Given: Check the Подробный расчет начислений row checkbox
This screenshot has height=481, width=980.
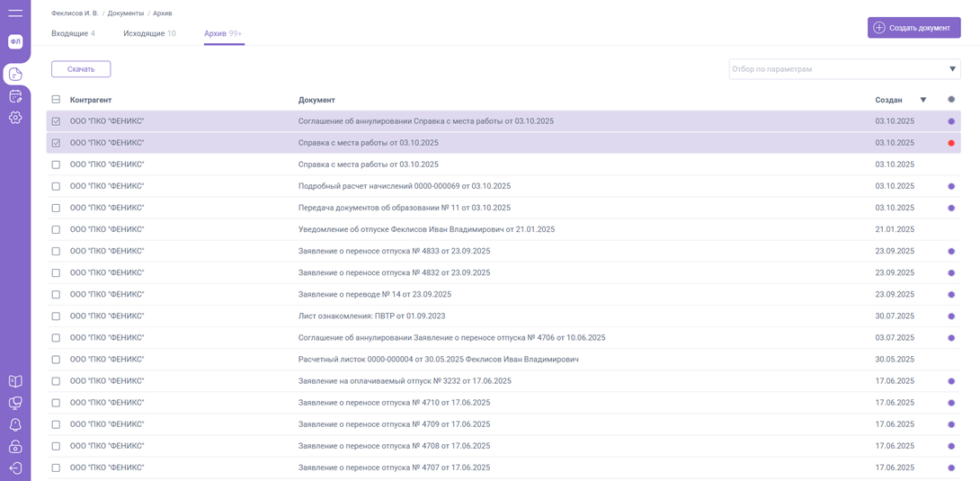Looking at the screenshot, I should 56,186.
